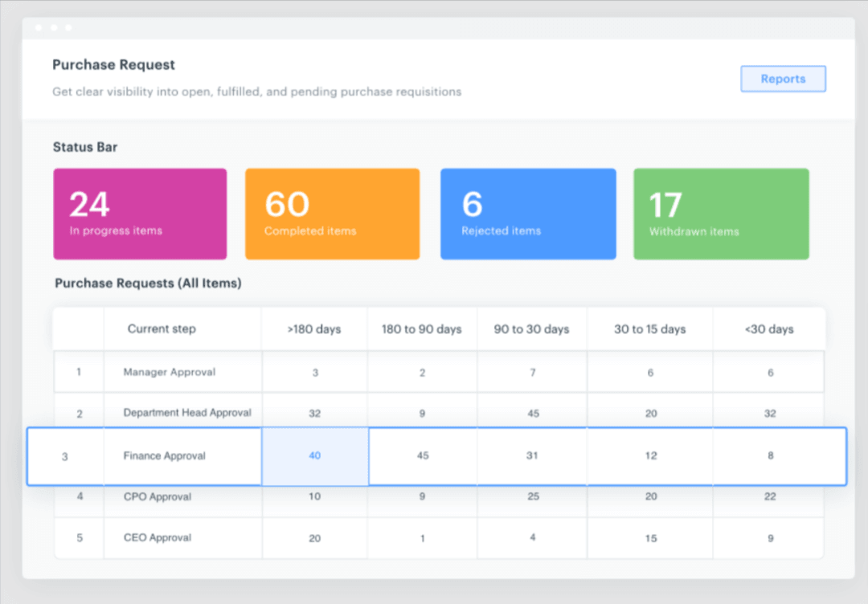Select the pink In Progress items card

tap(140, 213)
